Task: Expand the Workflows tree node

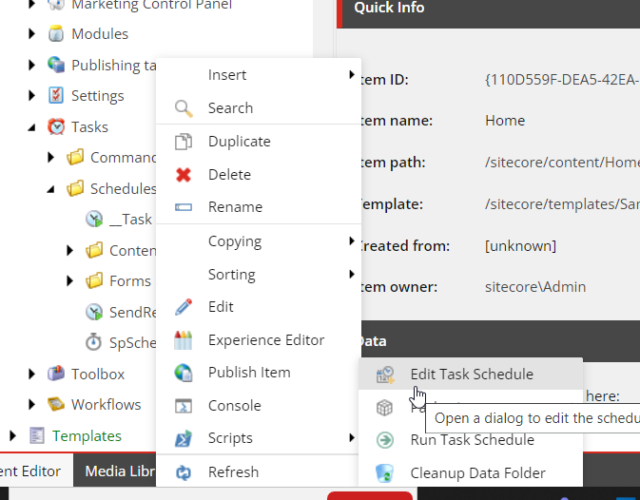Action: pyautogui.click(x=32, y=405)
